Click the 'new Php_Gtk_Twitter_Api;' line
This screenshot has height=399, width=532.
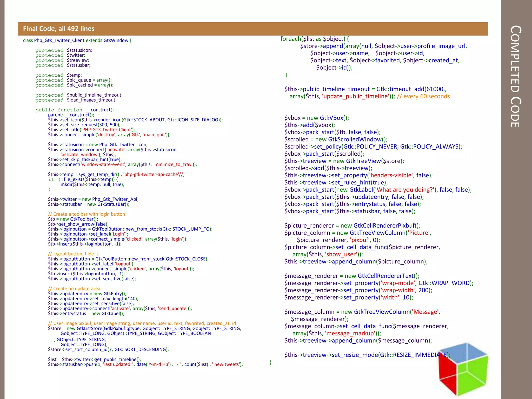tap(93, 199)
